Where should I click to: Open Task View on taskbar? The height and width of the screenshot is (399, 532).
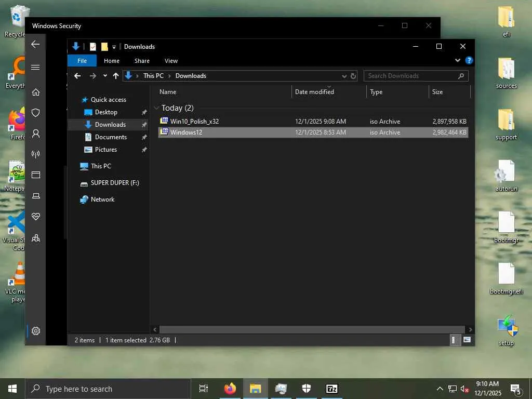pos(204,389)
